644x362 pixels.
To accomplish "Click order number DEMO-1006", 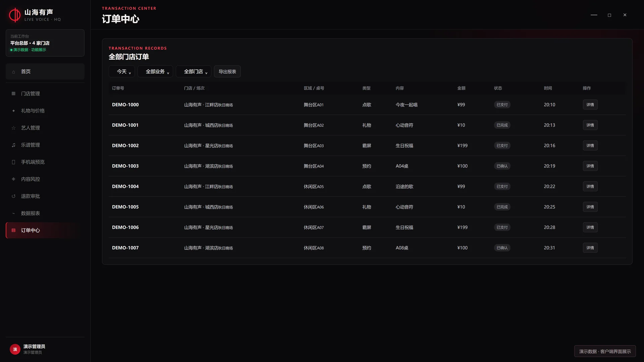I will click(125, 227).
